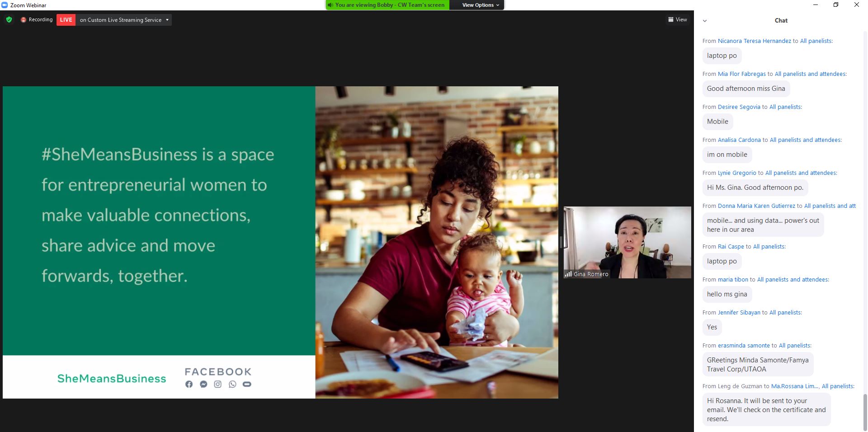Open the View layout menu
Screen dimensions: 868x432
[677, 19]
